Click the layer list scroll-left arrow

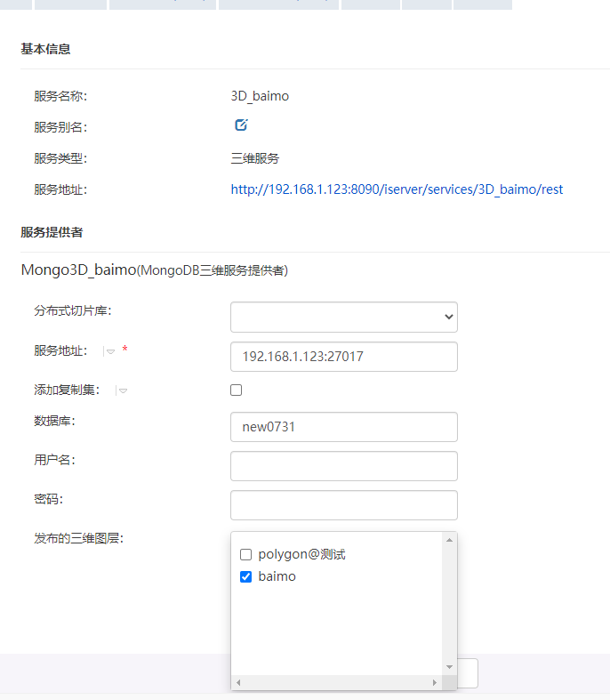239,682
